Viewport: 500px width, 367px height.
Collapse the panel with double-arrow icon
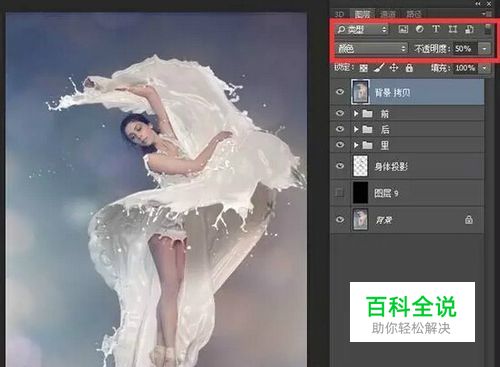(x=478, y=4)
